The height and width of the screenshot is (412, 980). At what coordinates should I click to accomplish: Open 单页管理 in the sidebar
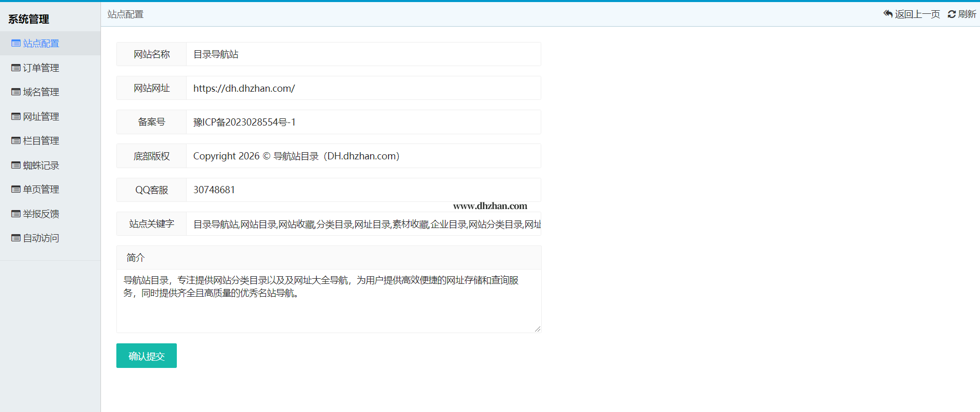point(40,190)
